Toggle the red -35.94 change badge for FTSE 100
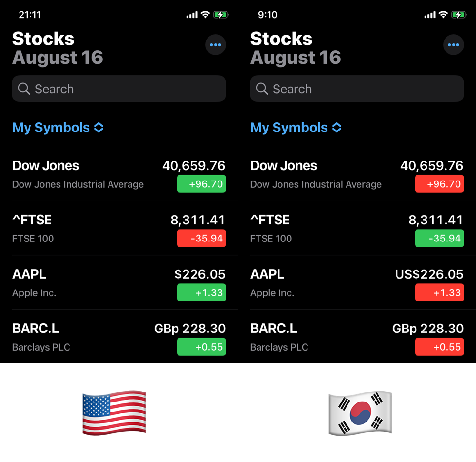The image size is (476, 462). click(201, 238)
